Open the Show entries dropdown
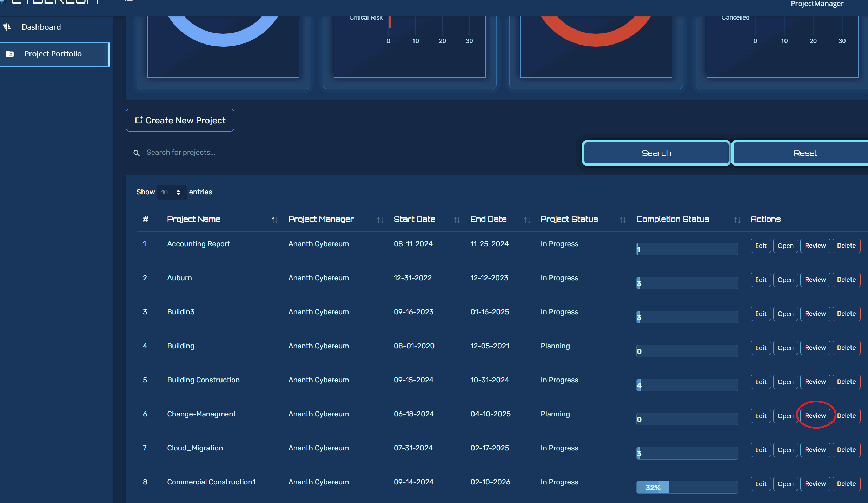The width and height of the screenshot is (868, 503). tap(171, 192)
